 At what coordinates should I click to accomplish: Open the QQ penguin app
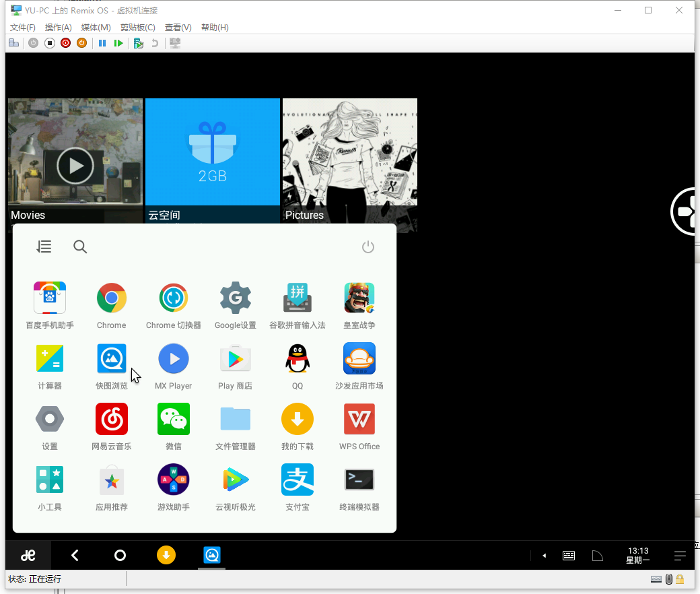(x=297, y=359)
